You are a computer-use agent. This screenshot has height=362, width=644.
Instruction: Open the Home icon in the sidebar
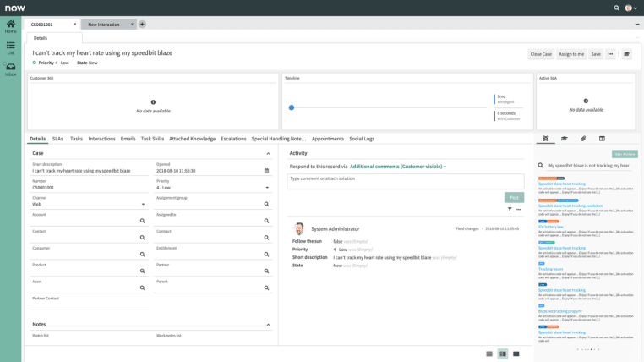click(x=10, y=26)
